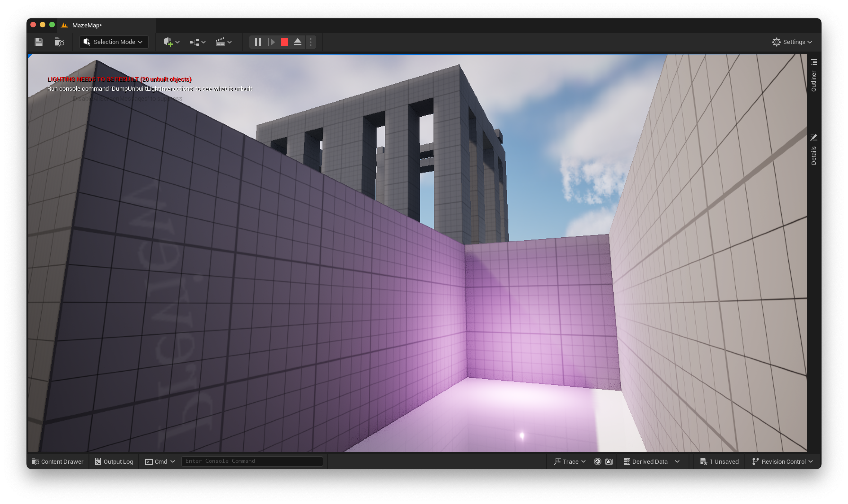Screen dimensions: 848x504
Task: Pause the play-in-editor session
Action: 258,42
